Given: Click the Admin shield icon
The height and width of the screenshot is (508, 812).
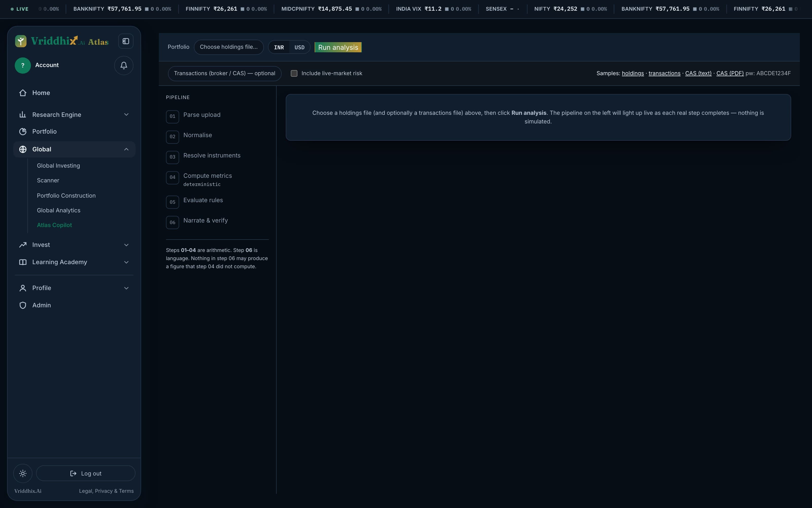Looking at the screenshot, I should [x=23, y=305].
